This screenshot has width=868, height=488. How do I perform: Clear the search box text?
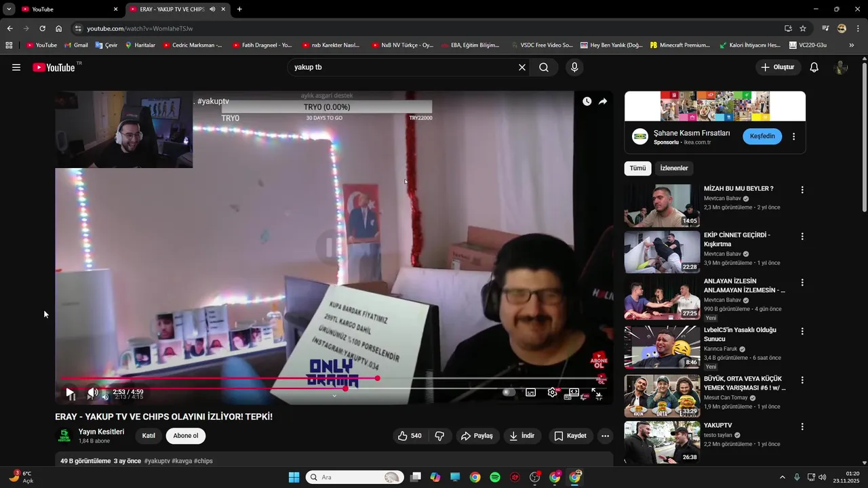coord(522,67)
